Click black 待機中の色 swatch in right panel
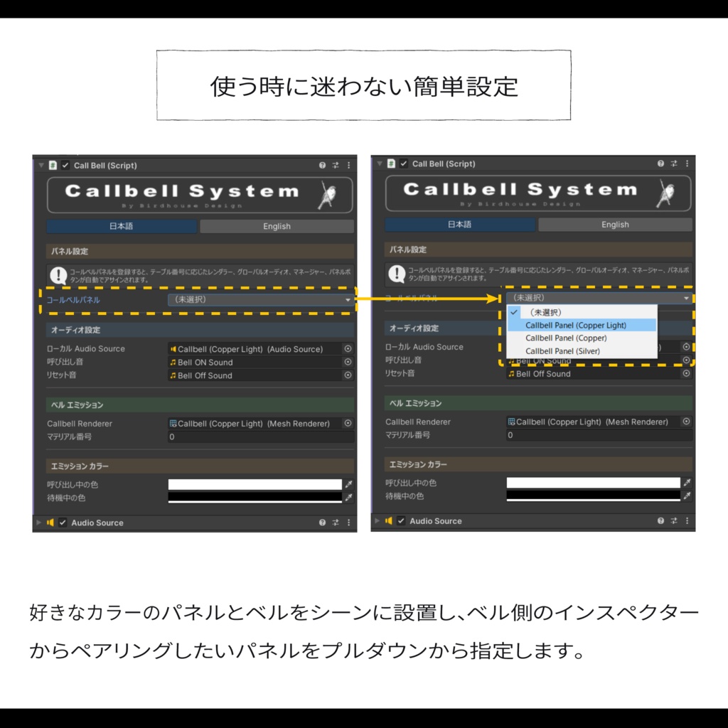728x728 pixels. coord(594,496)
